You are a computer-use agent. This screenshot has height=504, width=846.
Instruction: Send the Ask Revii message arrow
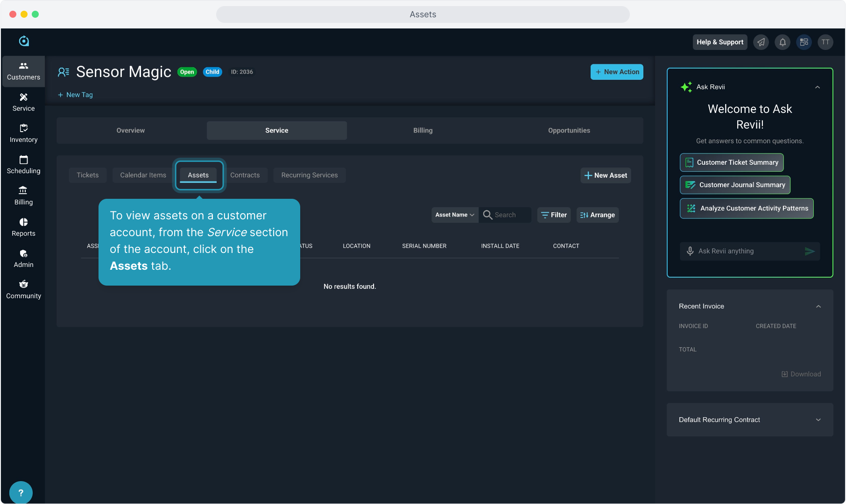810,251
